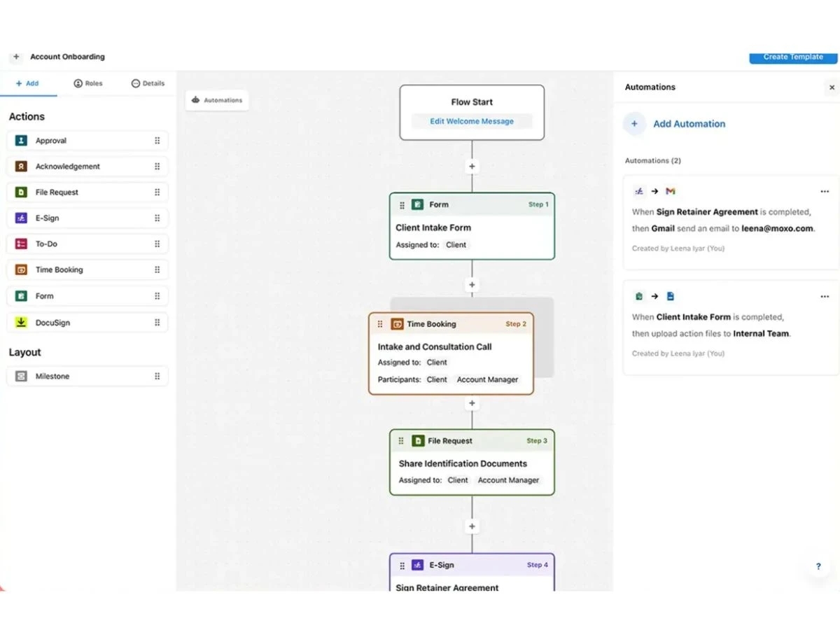Click the Form icon in Actions list
Viewport: 840px width, 630px height.
(21, 296)
